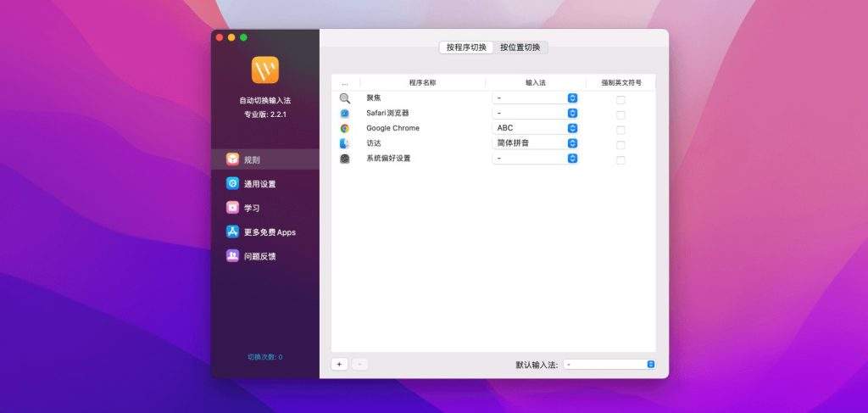Click the 程序名称 column header
868x413 pixels.
(422, 83)
